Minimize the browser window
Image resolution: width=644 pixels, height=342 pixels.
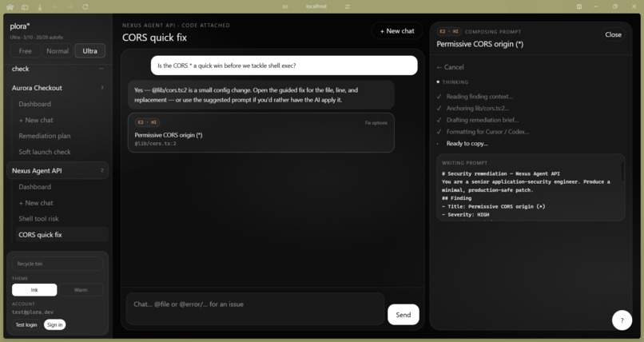coord(596,6)
